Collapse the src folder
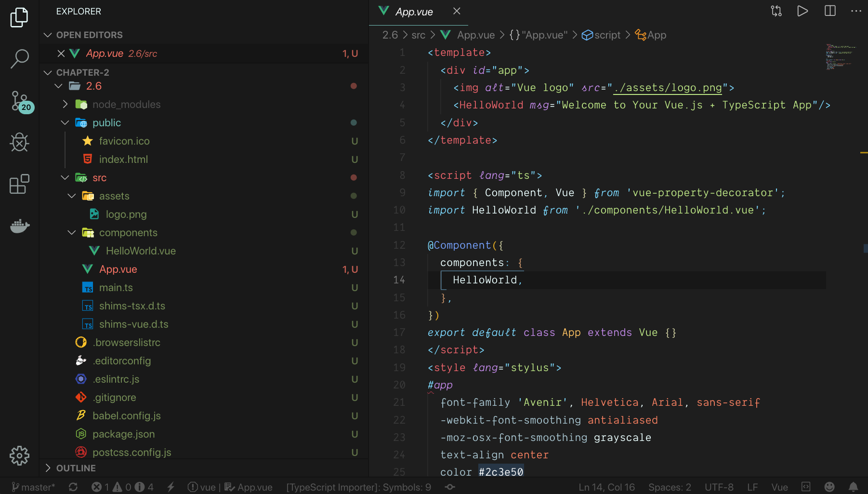Viewport: 868px width, 494px height. pos(65,178)
